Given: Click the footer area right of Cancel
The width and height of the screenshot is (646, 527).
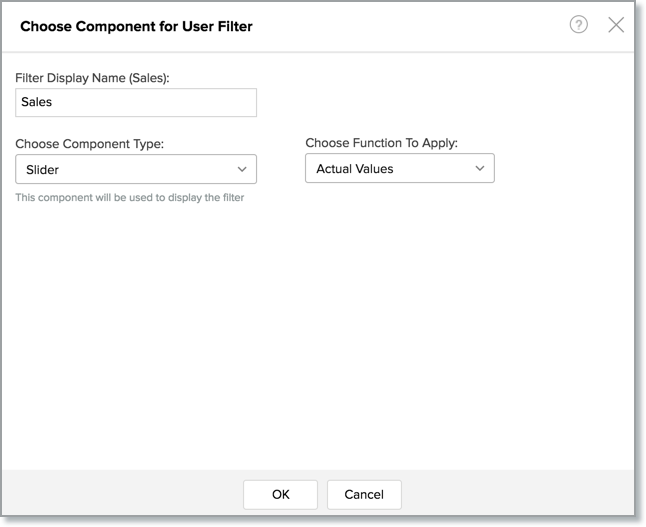Looking at the screenshot, I should [x=520, y=494].
